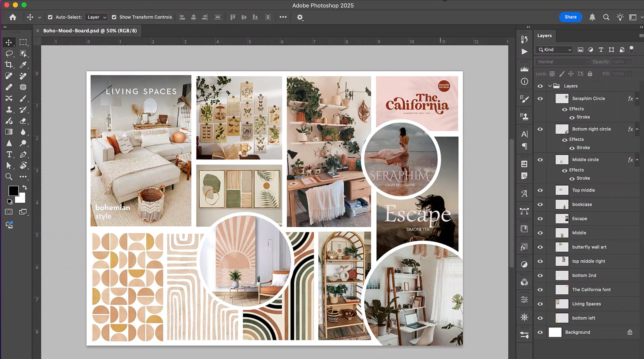
Task: Disable Show Transform Controls checkbox
Action: point(114,17)
